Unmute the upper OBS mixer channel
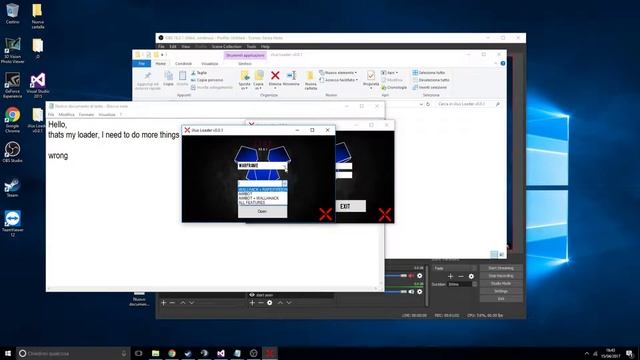640x360 pixels. (411, 276)
